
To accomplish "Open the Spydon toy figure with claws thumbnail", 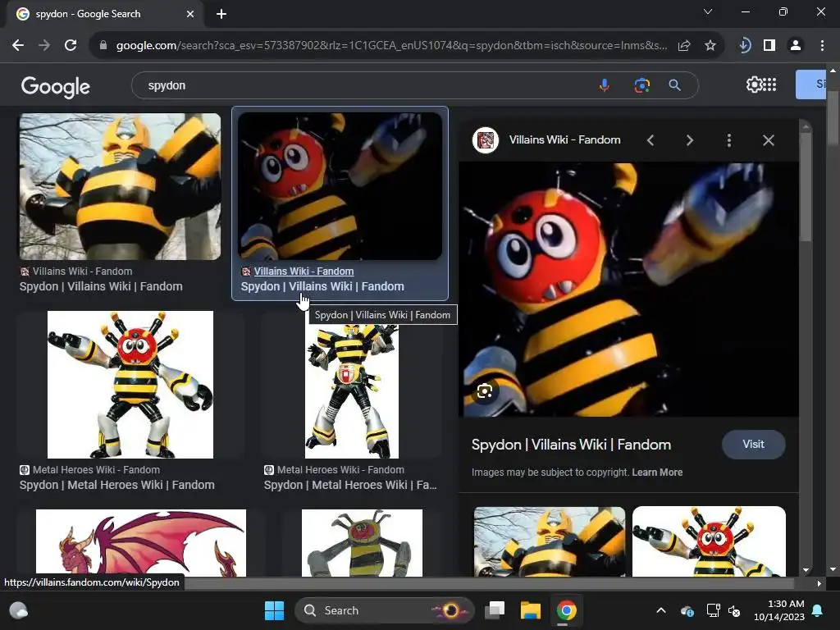I will 130,385.
